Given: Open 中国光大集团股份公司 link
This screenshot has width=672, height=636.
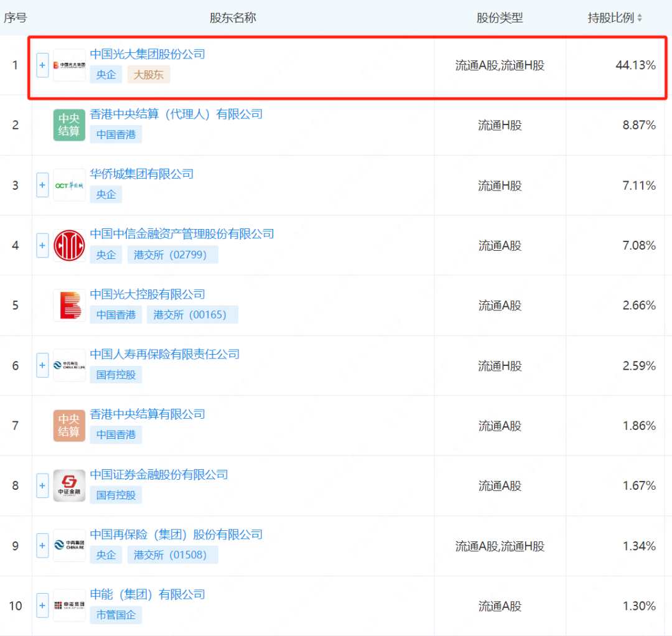Looking at the screenshot, I should (x=147, y=54).
